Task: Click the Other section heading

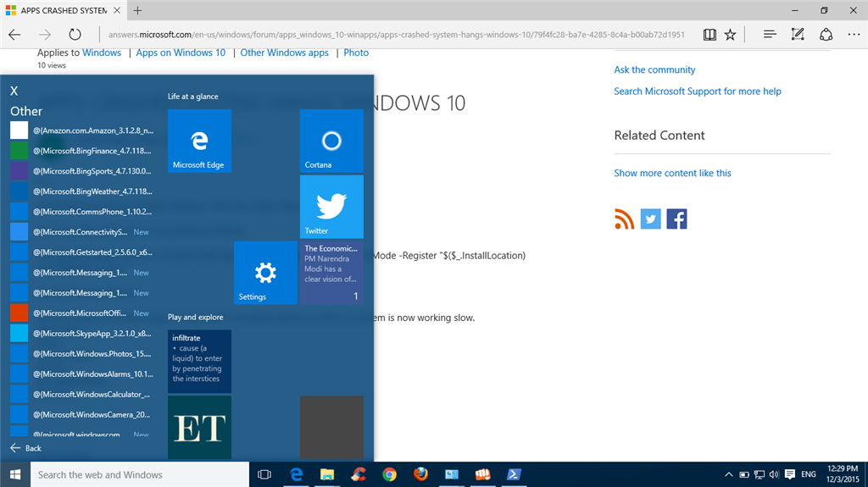Action: pyautogui.click(x=26, y=111)
